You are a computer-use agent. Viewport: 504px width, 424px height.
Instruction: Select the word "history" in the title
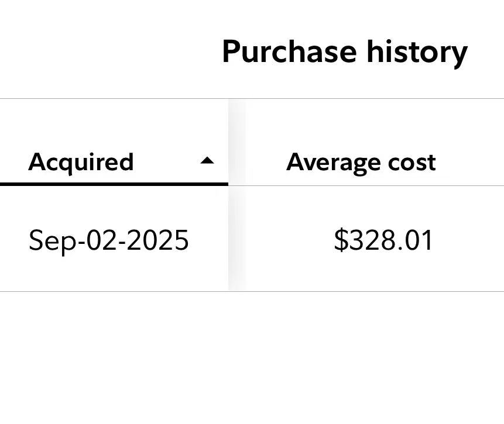pyautogui.click(x=417, y=51)
